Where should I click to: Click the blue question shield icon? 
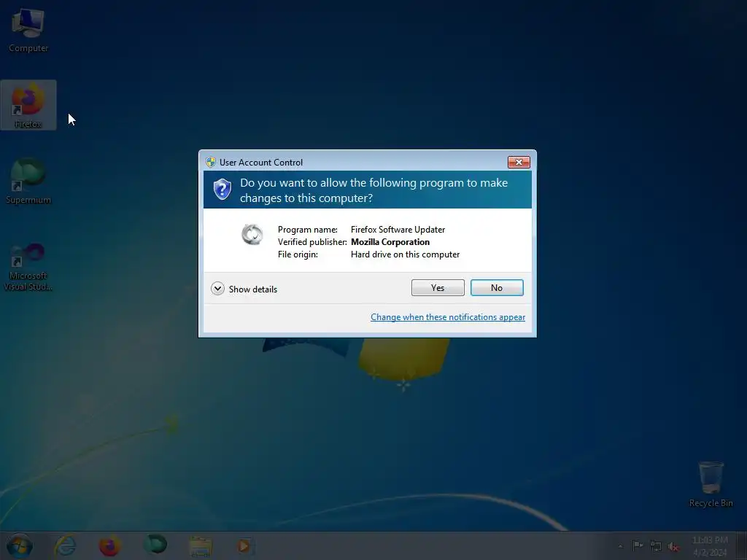[222, 190]
